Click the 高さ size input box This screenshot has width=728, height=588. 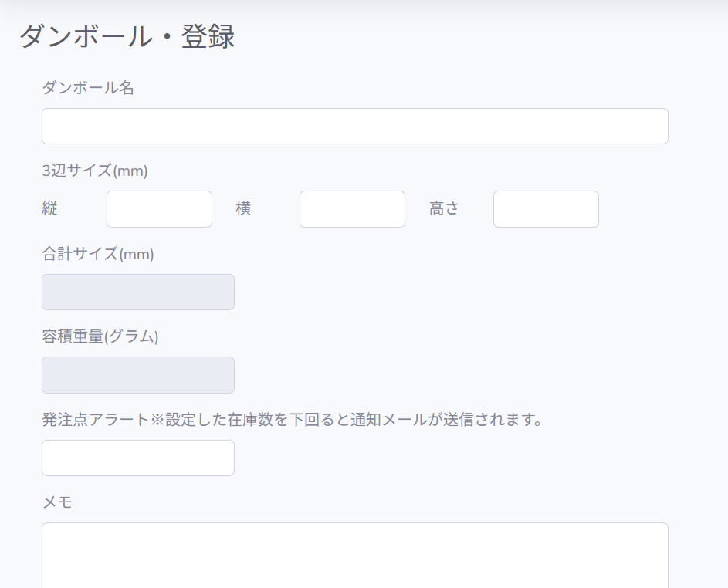tap(546, 208)
